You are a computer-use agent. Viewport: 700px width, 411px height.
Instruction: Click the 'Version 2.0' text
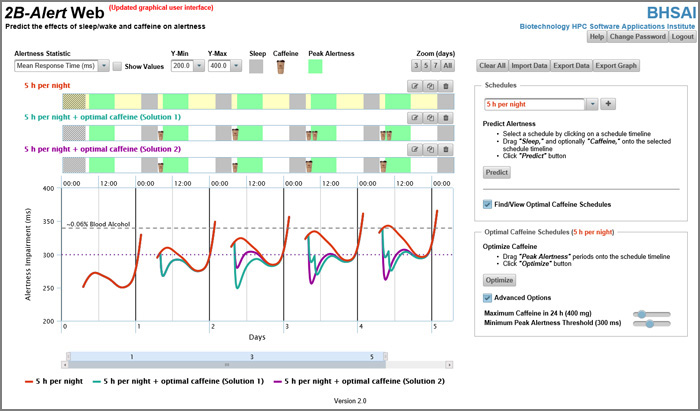pos(350,401)
